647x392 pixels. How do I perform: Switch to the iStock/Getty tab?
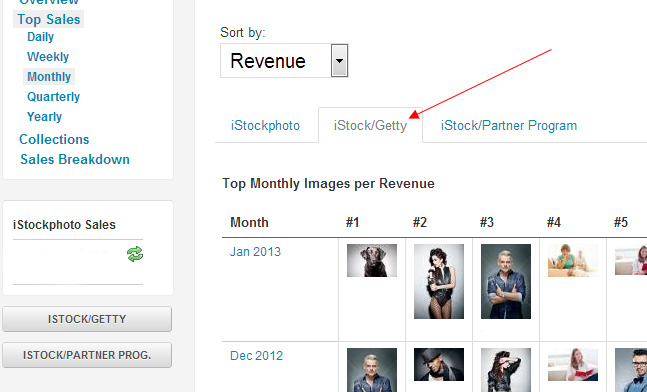pos(370,125)
